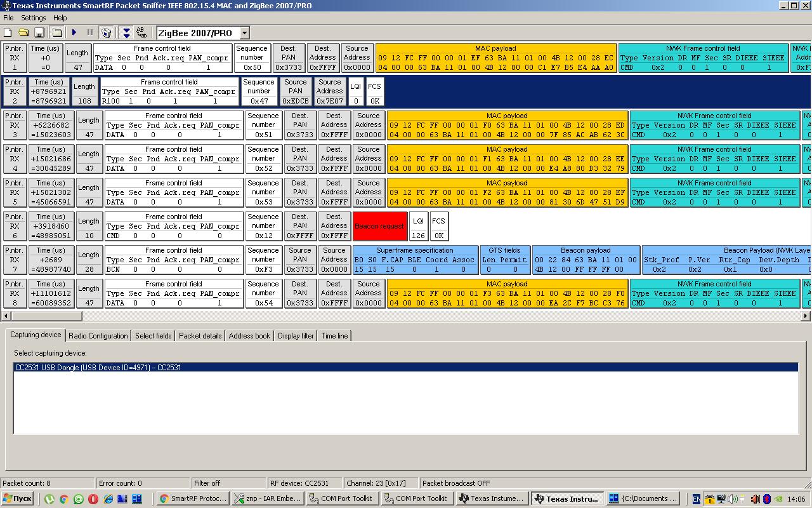The height and width of the screenshot is (508, 812).
Task: Click the NVIDIA icon in the system tray
Action: pyautogui.click(x=778, y=499)
